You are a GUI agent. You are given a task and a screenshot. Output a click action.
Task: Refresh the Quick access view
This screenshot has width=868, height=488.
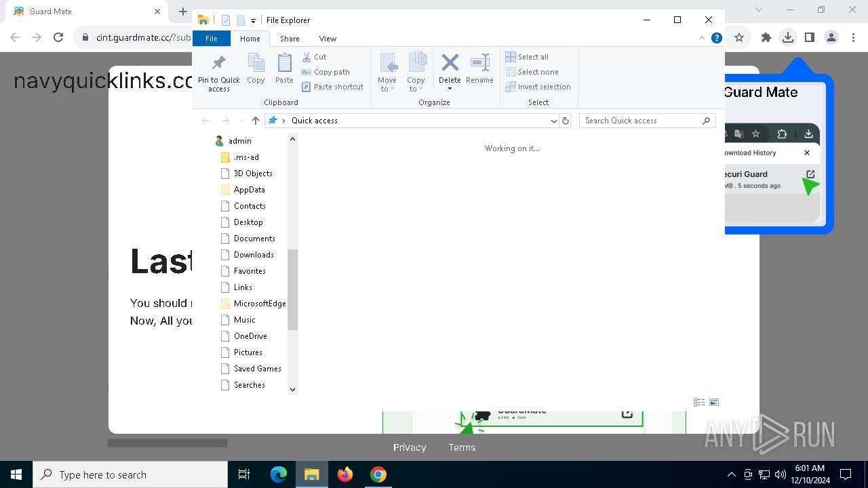[566, 121]
